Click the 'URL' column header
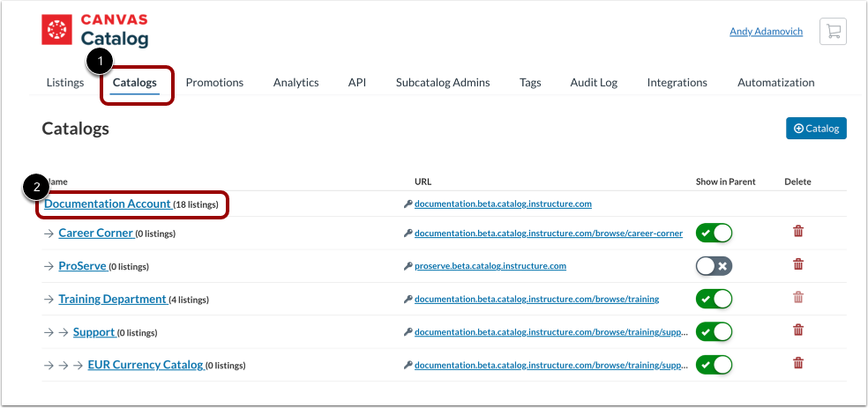This screenshot has width=868, height=408. tap(423, 182)
